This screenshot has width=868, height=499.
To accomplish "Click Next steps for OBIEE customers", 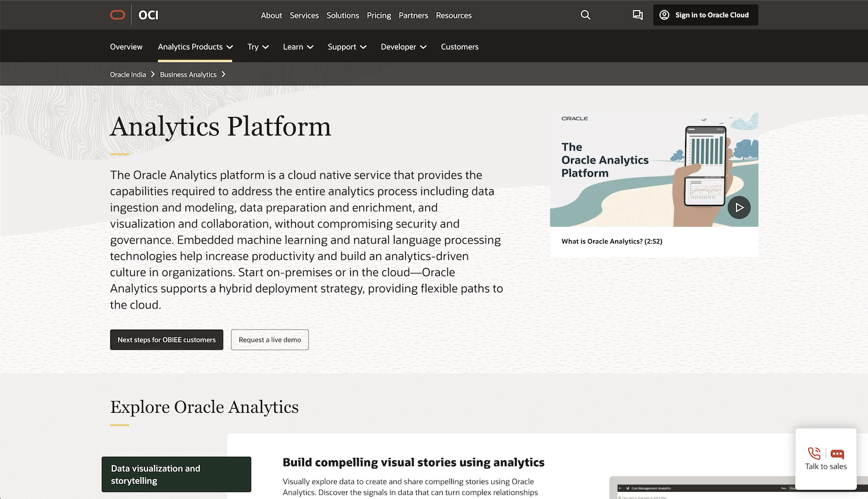I will point(167,340).
